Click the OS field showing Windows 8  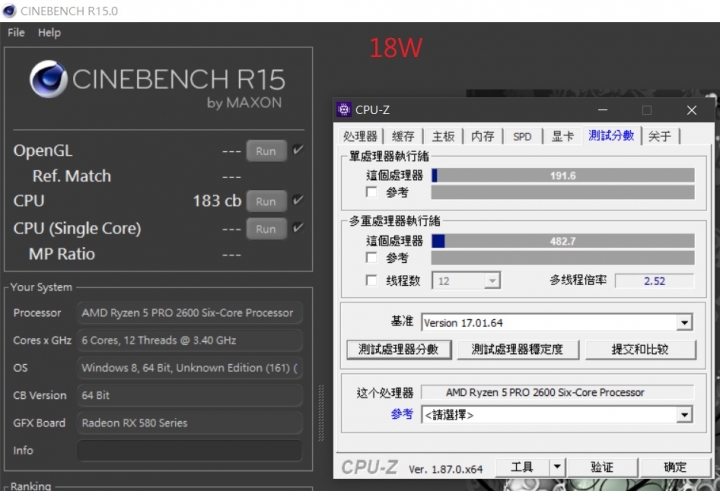click(x=190, y=368)
